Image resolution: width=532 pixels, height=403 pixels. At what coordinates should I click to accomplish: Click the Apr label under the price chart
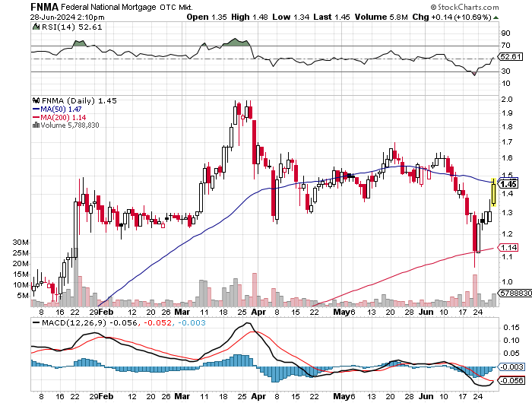[258, 312]
